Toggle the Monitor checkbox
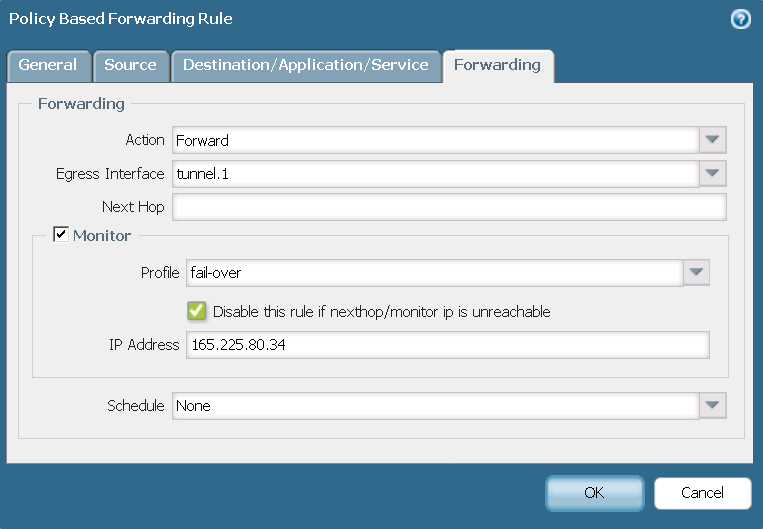Image resolution: width=763 pixels, height=529 pixels. 61,235
